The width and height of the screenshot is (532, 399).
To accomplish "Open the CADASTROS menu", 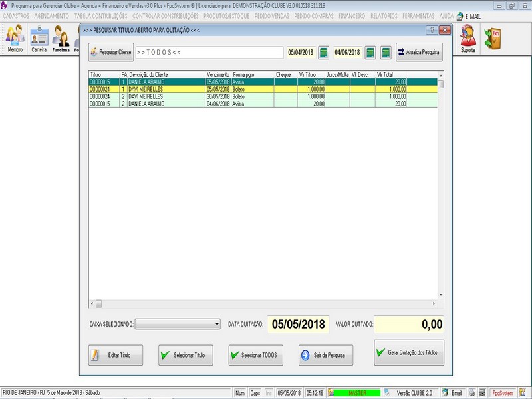I will (x=16, y=16).
